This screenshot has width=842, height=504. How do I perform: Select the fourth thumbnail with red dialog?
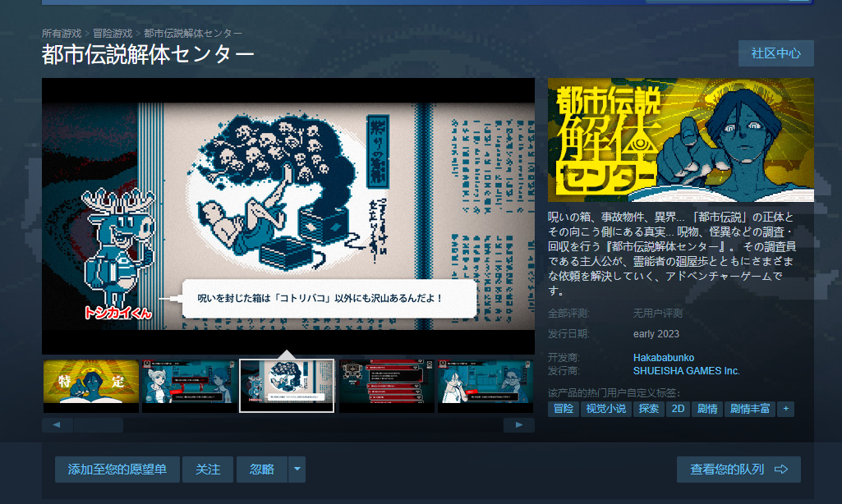tap(386, 385)
